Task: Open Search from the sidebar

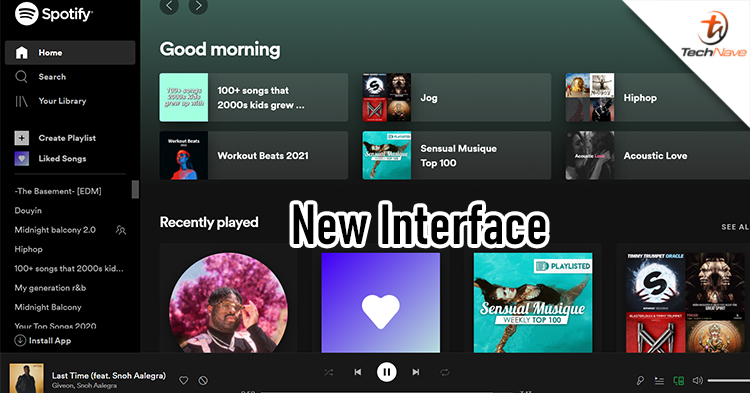Action: point(52,76)
